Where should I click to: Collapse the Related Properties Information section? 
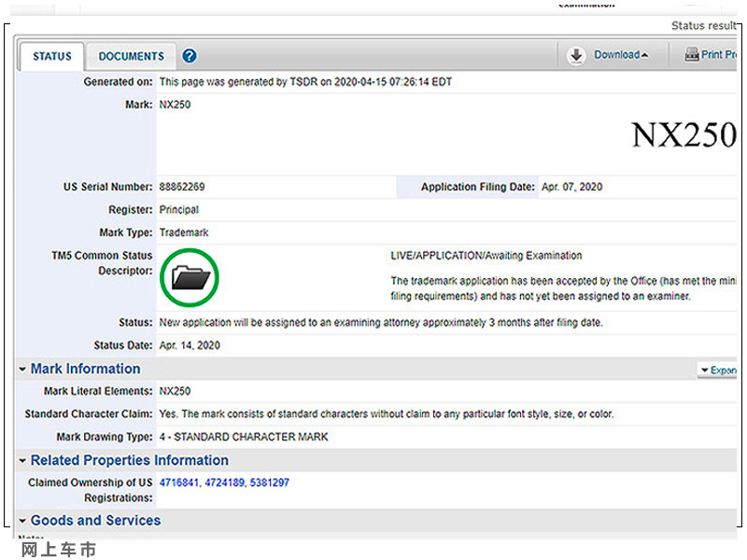22,460
